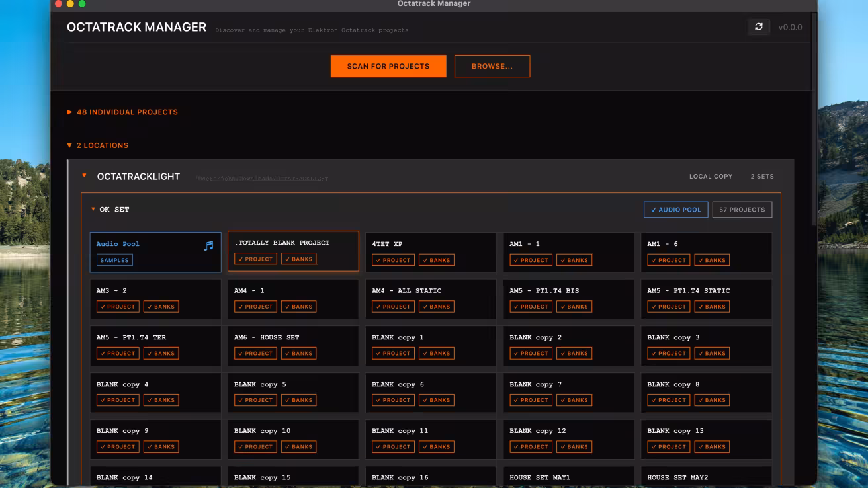
Task: Toggle Project badge on .TOTALLY BLANK PROJECT
Action: [255, 259]
